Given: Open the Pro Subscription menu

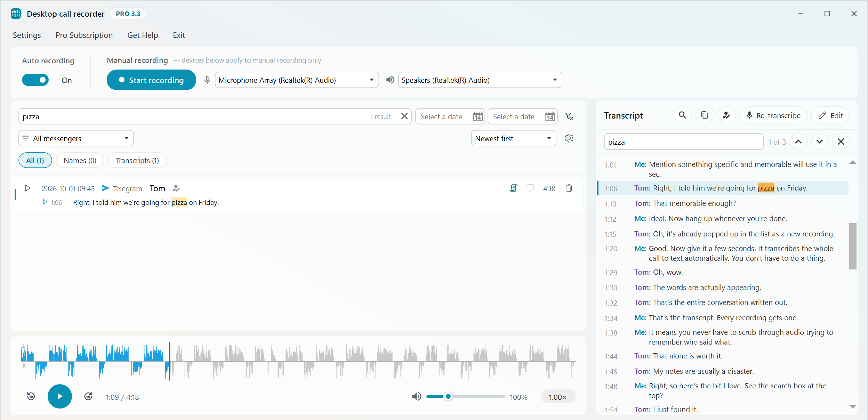Looking at the screenshot, I should (x=84, y=35).
